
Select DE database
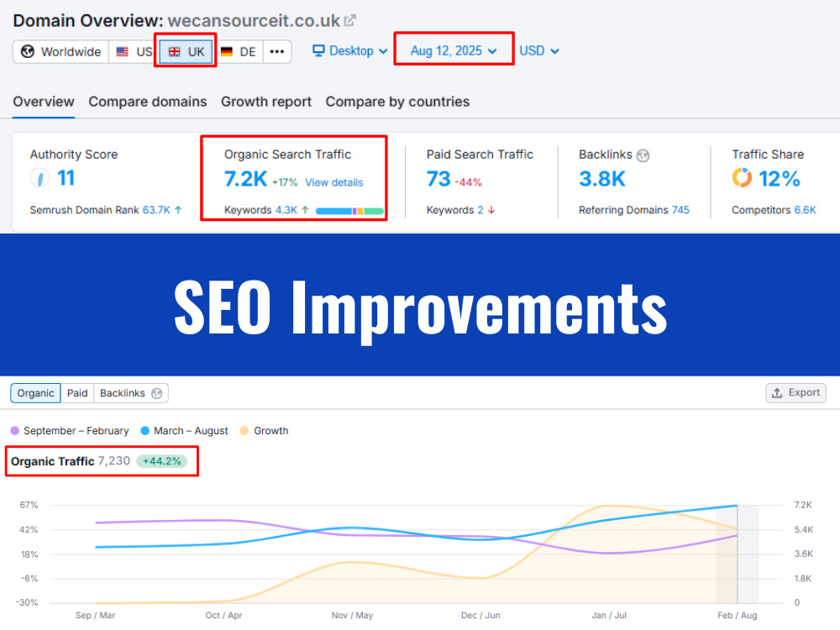click(x=238, y=51)
